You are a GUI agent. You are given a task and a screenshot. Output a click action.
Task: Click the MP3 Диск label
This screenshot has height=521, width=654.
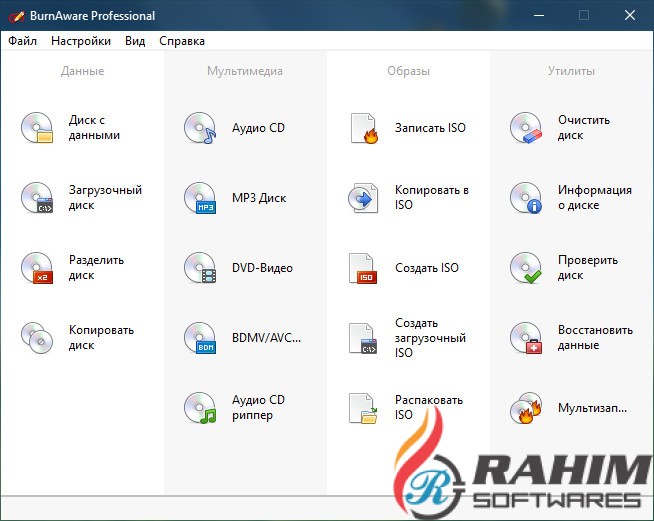point(259,198)
